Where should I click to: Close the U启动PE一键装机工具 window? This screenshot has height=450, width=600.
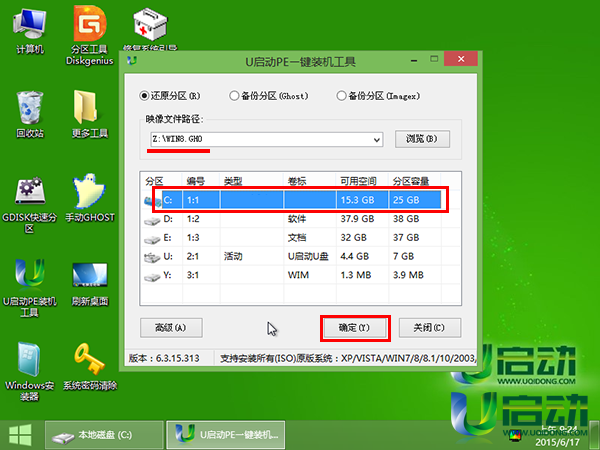[461, 59]
